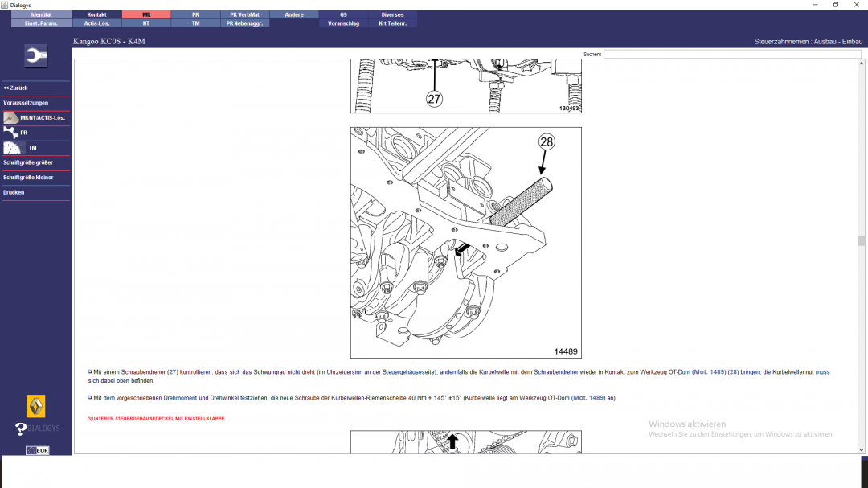
Task: Click the scrollbar down arrow
Action: point(862,449)
